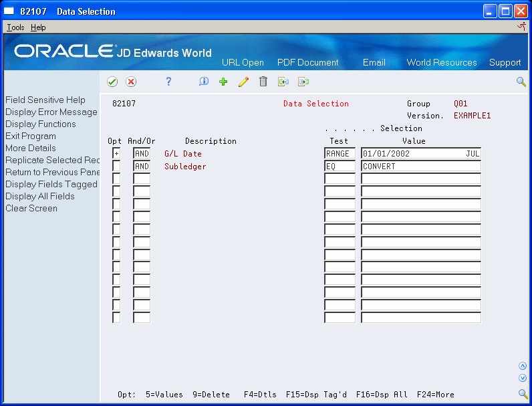The width and height of the screenshot is (532, 406).
Task: Select Display Error Message
Action: pos(51,112)
